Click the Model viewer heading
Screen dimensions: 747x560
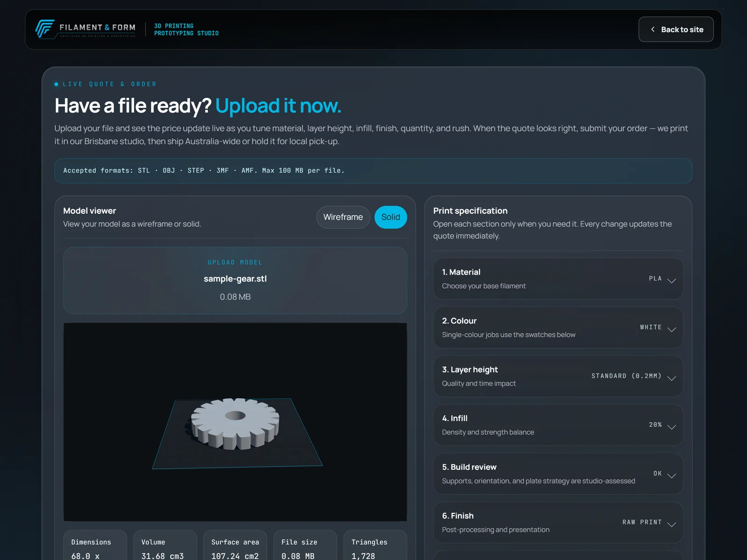(x=90, y=211)
